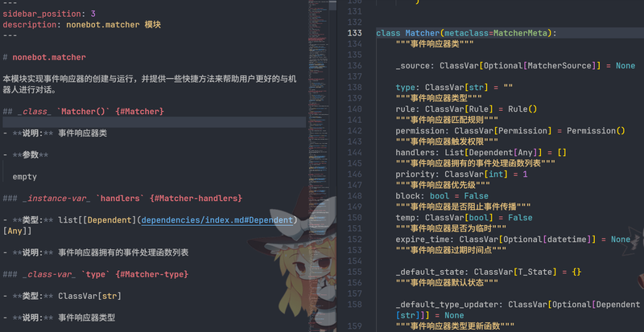644x332 pixels.
Task: Click the wrapped '[str]]] = None' continuation line
Action: 430,316
